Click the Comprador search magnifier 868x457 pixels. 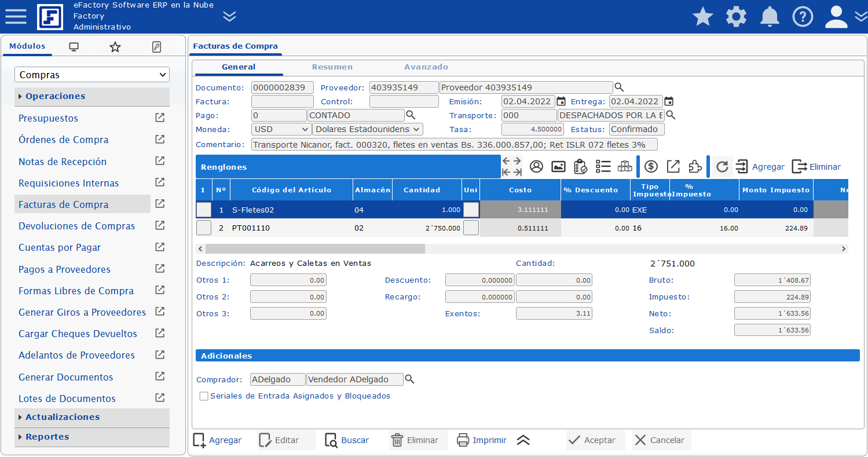pyautogui.click(x=409, y=379)
